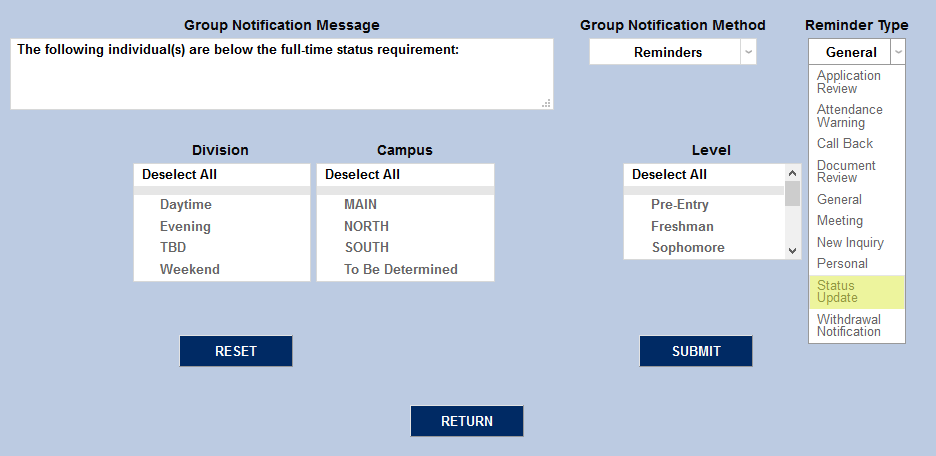Collapse the Reminder Type dropdown arrow
The width and height of the screenshot is (936, 456).
click(898, 52)
